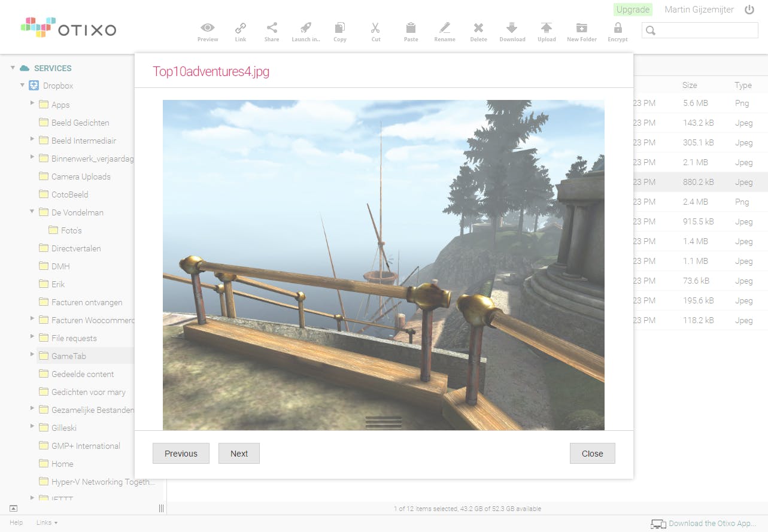768x532 pixels.
Task: Open Martin Gijzemijter account name
Action: [x=699, y=10]
